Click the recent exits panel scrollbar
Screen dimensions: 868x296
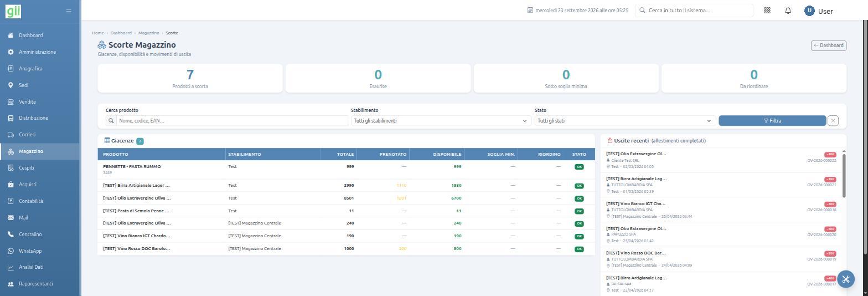[844, 175]
